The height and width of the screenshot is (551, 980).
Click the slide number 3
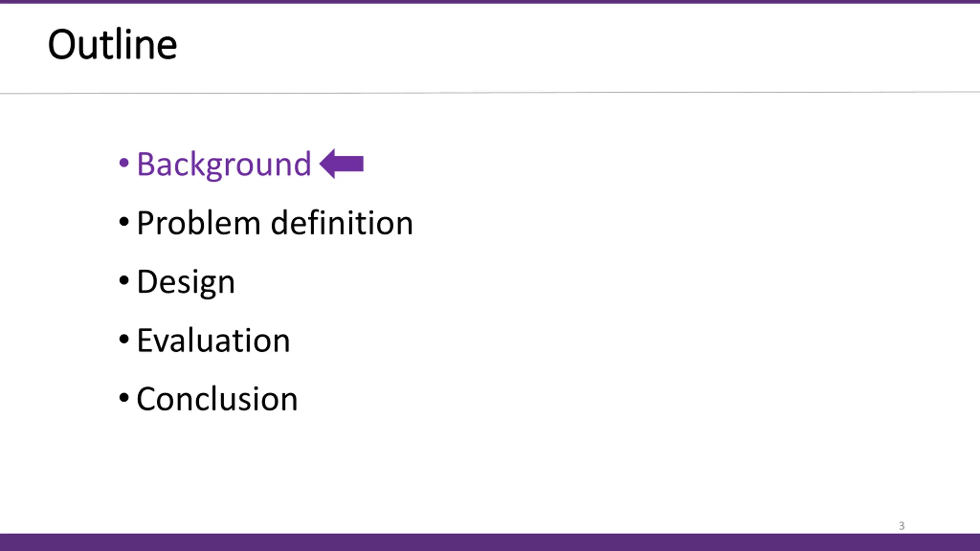902,526
